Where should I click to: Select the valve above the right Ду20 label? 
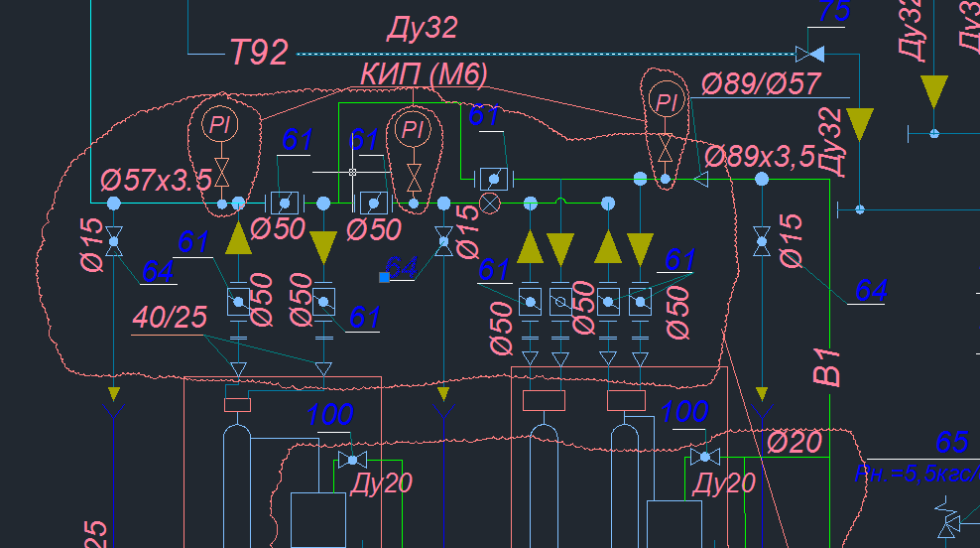[x=705, y=457]
